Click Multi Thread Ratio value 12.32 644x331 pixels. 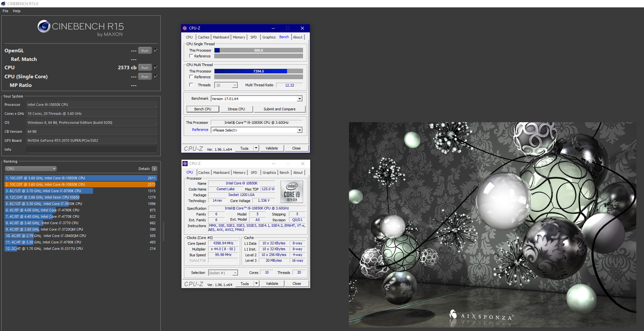click(290, 85)
